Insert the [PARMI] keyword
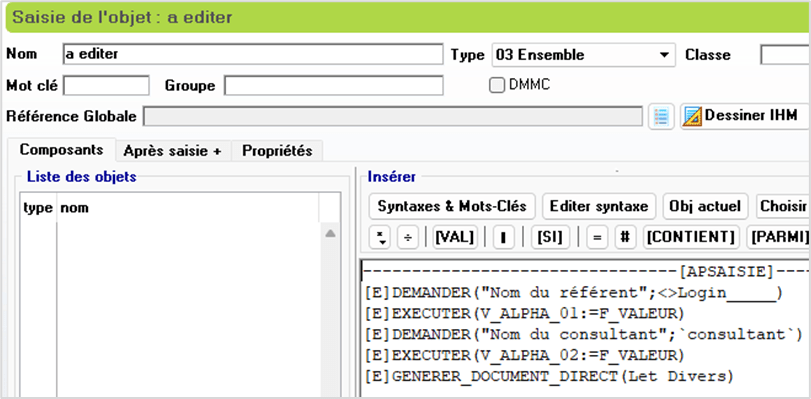This screenshot has width=811, height=399. point(778,238)
